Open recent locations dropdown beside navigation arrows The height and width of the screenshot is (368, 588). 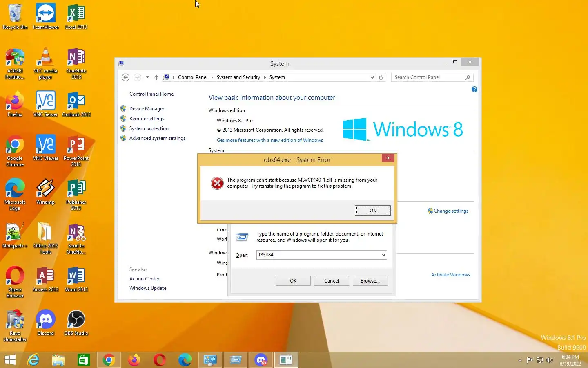pyautogui.click(x=147, y=77)
